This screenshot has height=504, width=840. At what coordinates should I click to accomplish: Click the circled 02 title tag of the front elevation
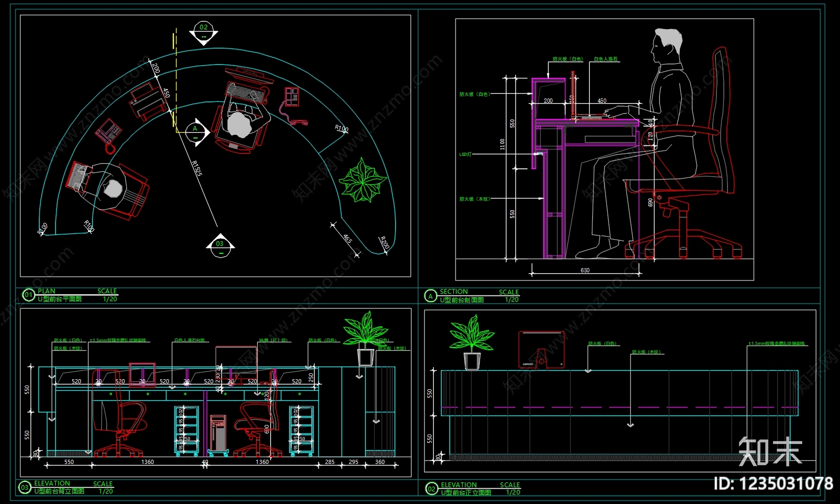432,489
